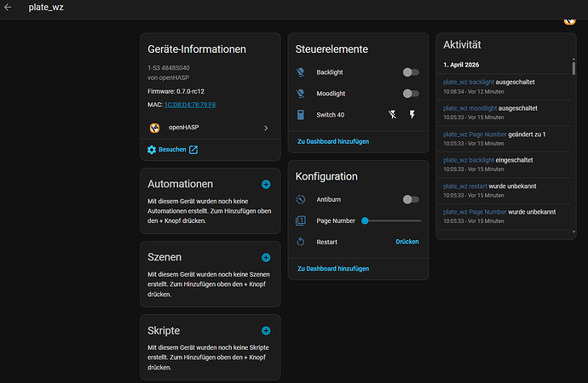Click the external link icon beside Besuchen
The image size is (588, 383).
coord(193,150)
